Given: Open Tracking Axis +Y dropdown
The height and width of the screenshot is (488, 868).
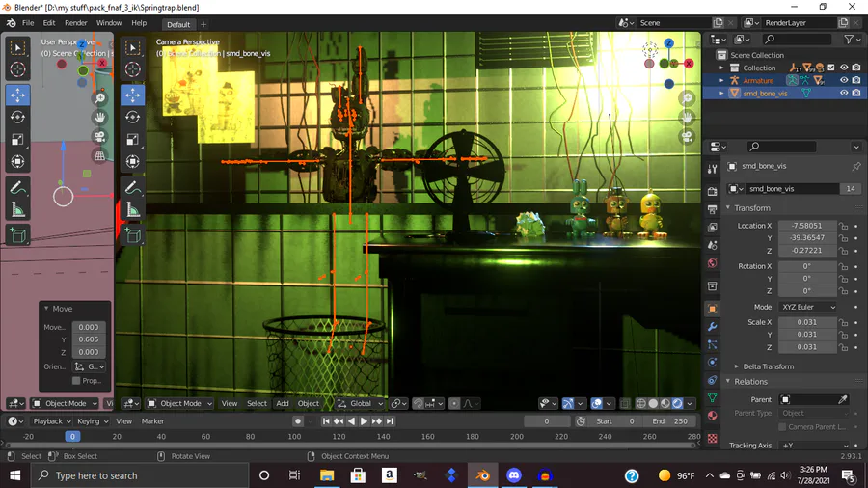Looking at the screenshot, I should point(814,446).
